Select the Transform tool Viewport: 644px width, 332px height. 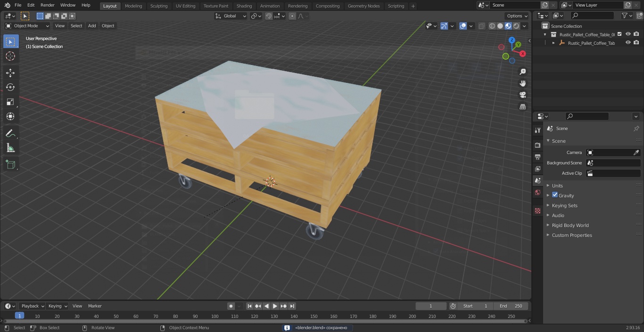click(10, 116)
